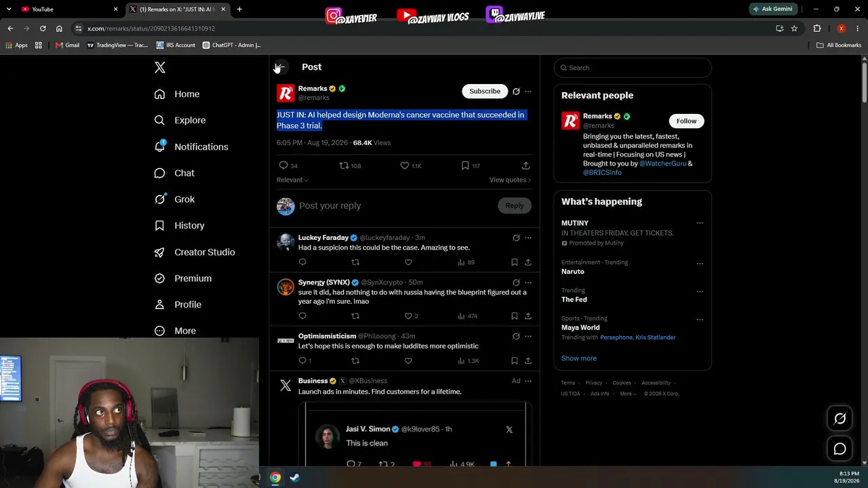This screenshot has width=868, height=488.
Task: Click the back arrow beside Post heading
Action: [x=279, y=67]
